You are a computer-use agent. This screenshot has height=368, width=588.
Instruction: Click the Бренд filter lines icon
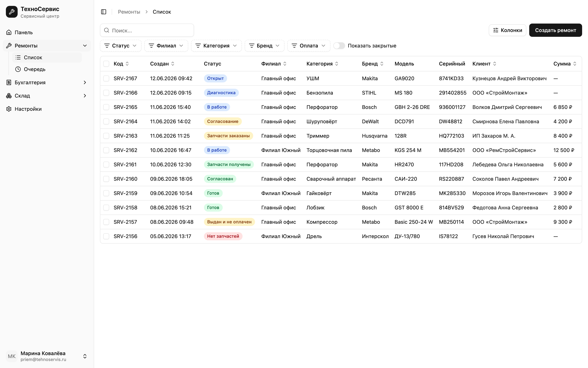(x=252, y=45)
